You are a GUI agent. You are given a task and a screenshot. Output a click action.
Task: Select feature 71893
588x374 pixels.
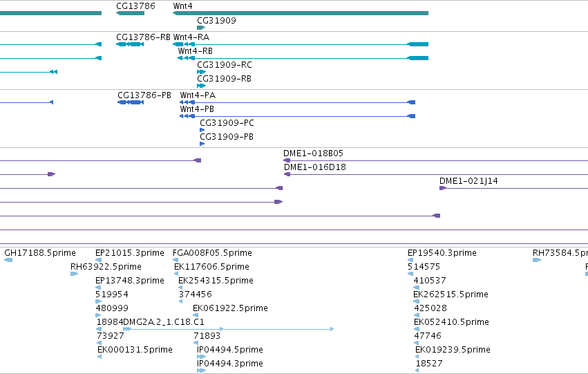[x=207, y=337]
